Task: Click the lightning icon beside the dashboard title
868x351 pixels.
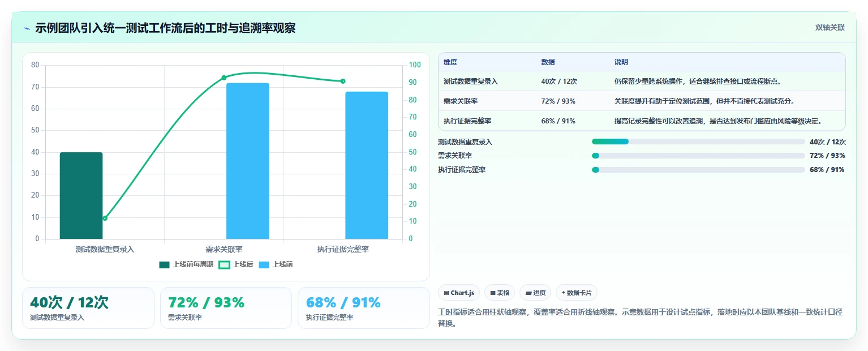Action: pos(27,28)
